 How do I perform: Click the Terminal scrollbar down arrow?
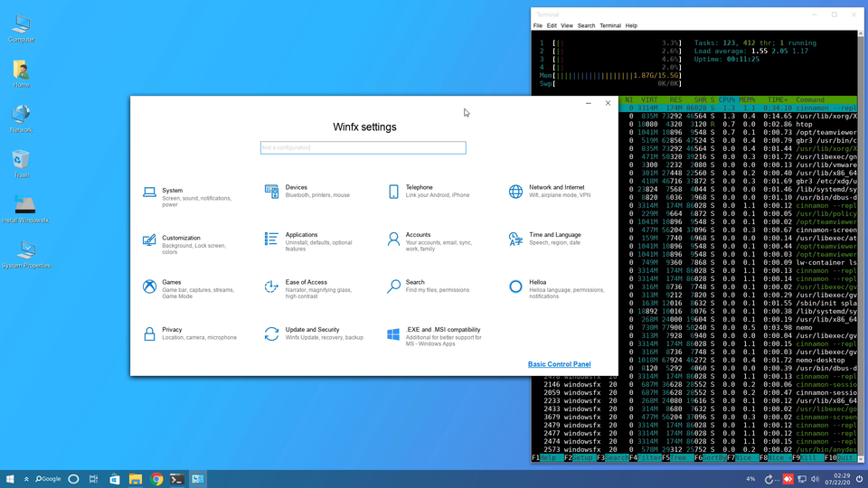861,459
